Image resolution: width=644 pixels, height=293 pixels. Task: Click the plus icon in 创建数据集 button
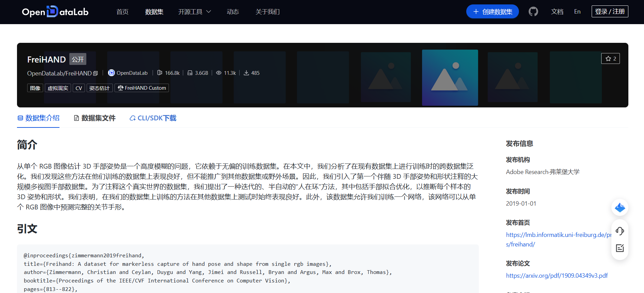(476, 12)
